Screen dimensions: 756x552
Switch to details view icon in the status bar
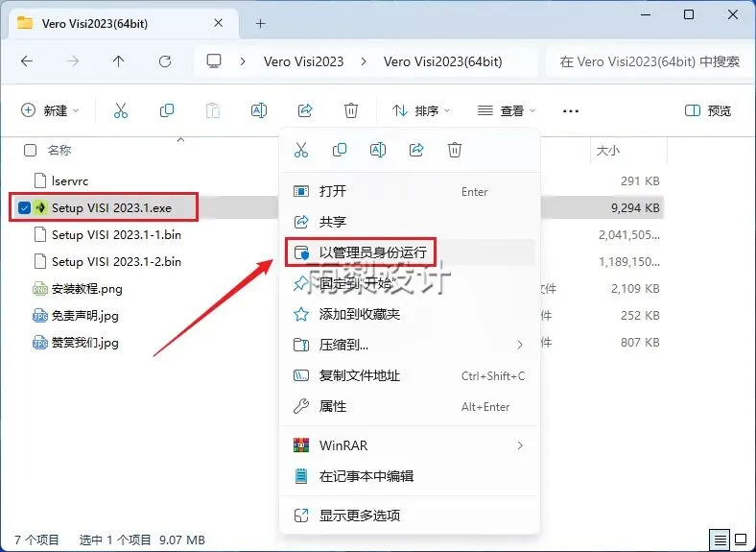pyautogui.click(x=721, y=540)
